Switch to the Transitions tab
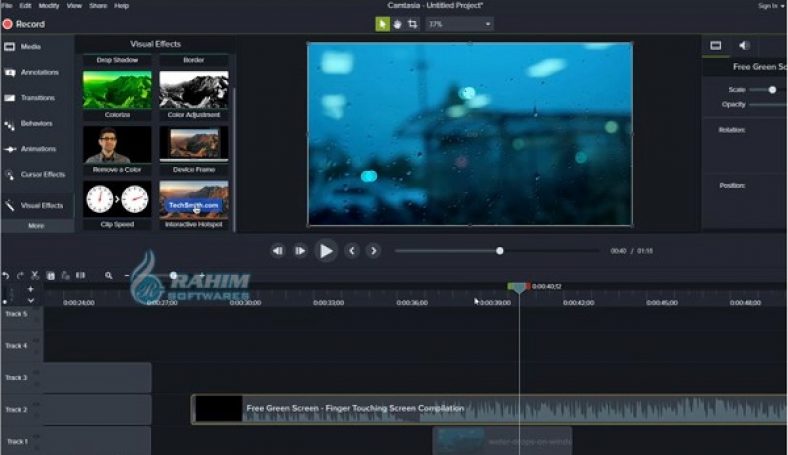 coord(37,98)
